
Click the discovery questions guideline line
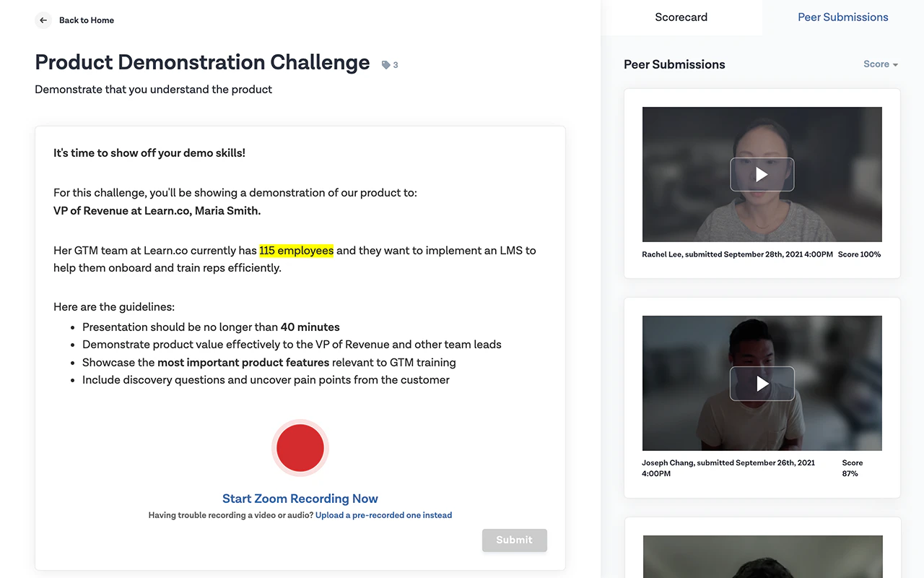[x=266, y=380]
